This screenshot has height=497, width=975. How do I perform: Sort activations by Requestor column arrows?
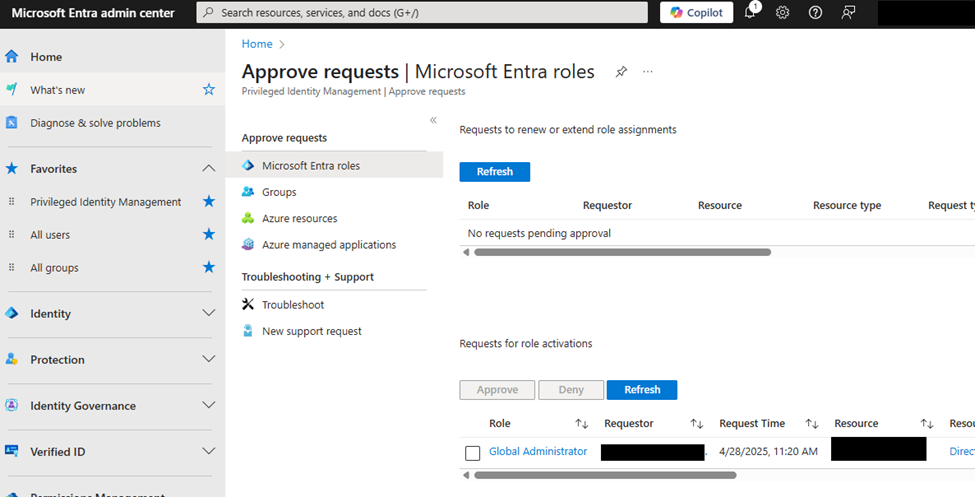pyautogui.click(x=696, y=424)
